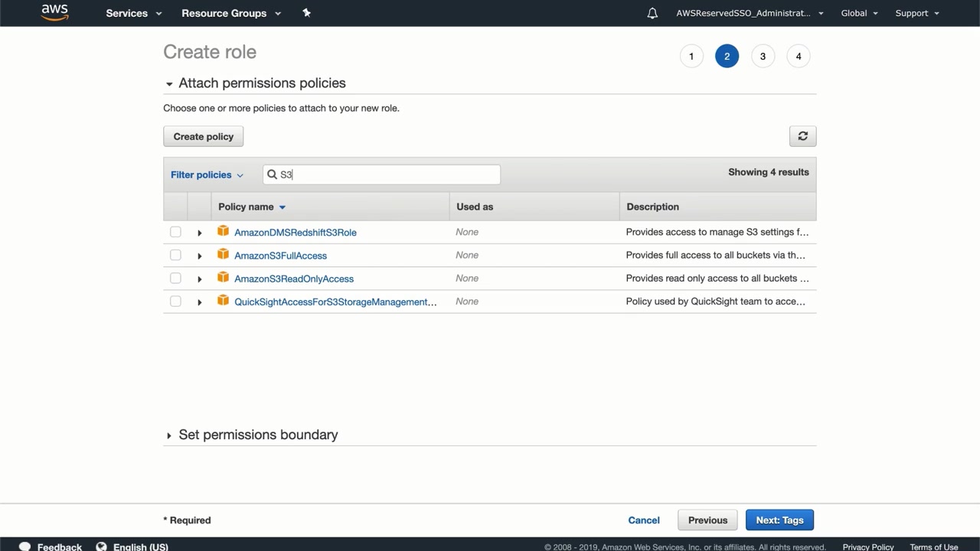Click the Next: Tags button

[779, 520]
